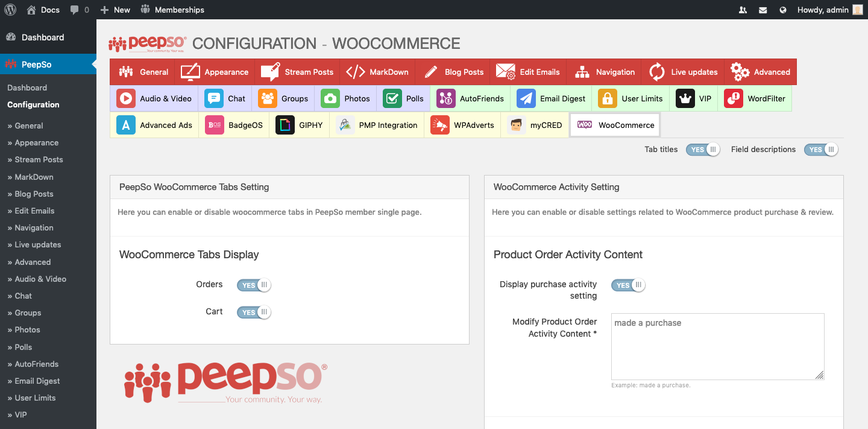Go to the Edit Emails tab
This screenshot has width=868, height=429.
pyautogui.click(x=528, y=72)
